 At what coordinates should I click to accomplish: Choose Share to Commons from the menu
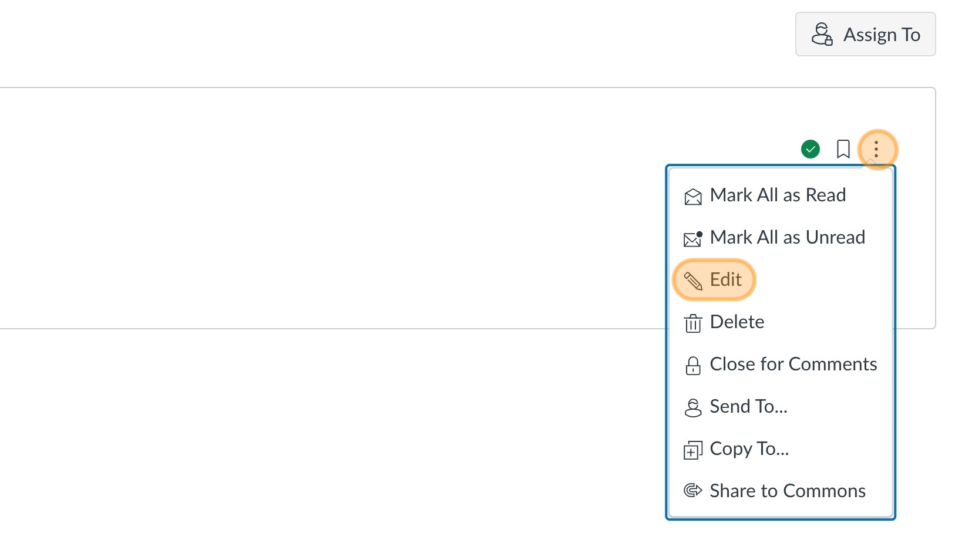[x=788, y=491]
